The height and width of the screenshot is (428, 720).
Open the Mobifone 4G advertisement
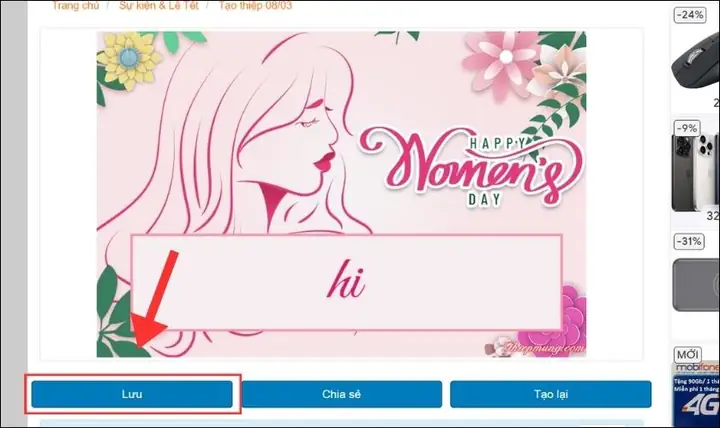[x=696, y=395]
